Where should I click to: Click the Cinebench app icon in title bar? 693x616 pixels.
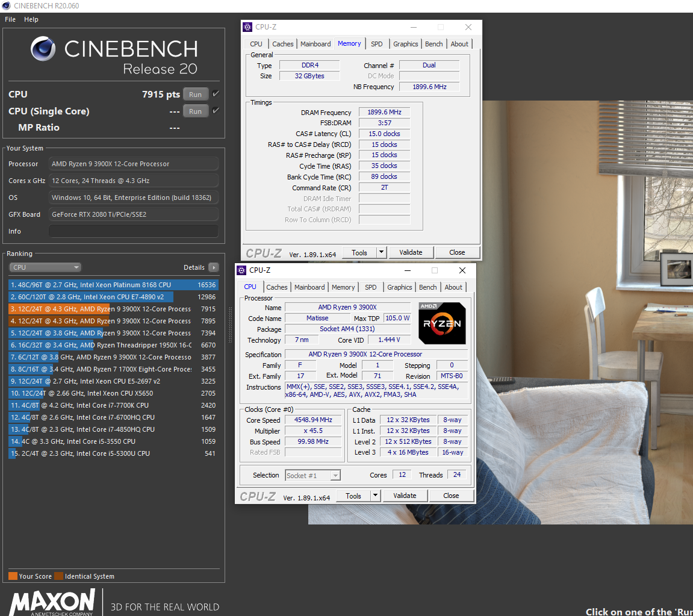6,6
